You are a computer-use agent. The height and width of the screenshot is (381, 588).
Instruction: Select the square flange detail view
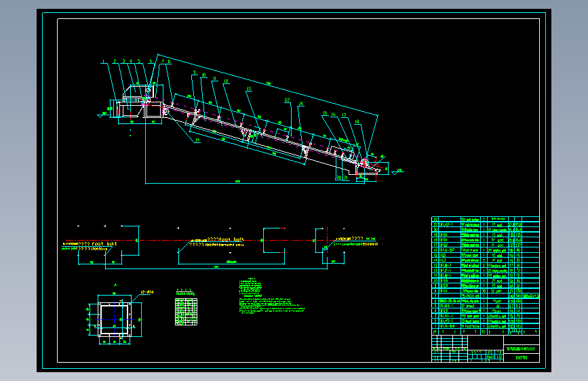pyautogui.click(x=115, y=319)
